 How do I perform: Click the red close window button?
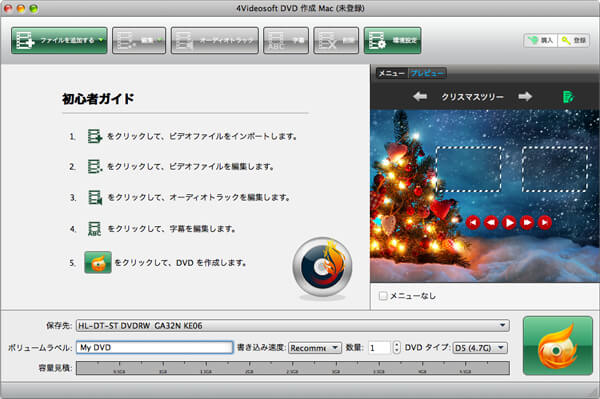pos(7,8)
